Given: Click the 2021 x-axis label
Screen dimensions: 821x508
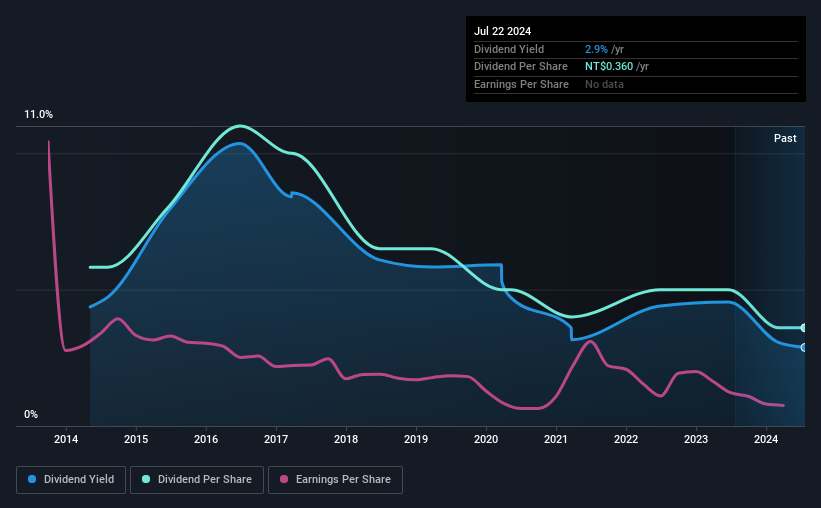Looking at the screenshot, I should pos(556,439).
